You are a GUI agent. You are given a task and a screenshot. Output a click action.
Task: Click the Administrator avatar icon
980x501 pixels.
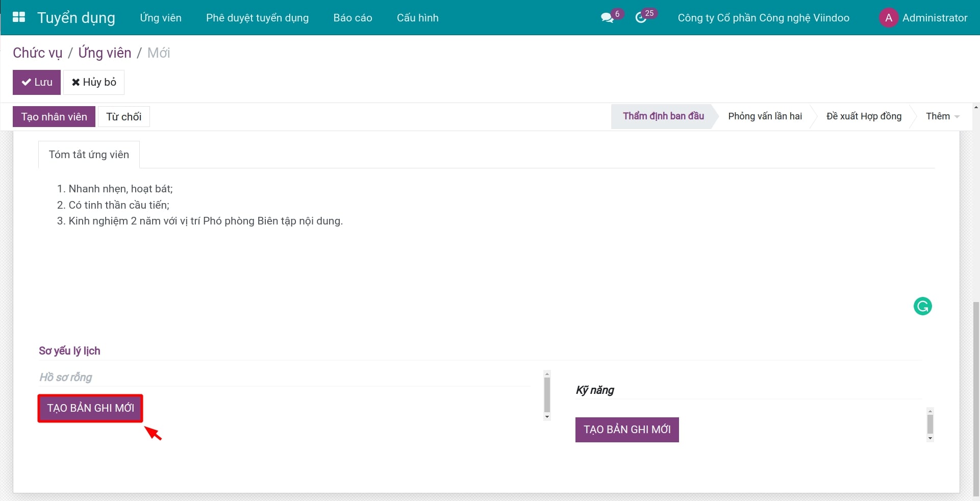click(x=888, y=18)
